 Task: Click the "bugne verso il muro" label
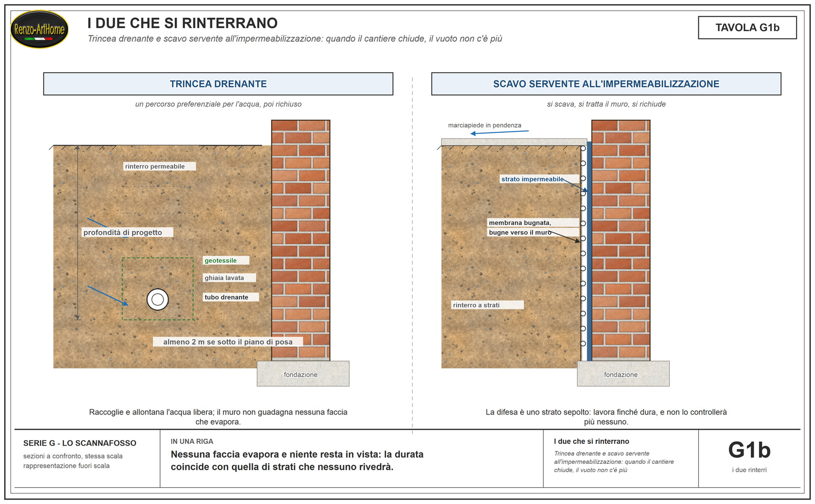pos(532,232)
